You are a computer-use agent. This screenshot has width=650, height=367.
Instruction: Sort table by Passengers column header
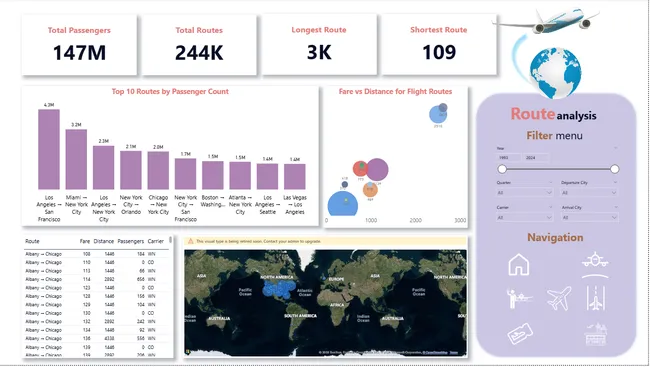click(131, 241)
